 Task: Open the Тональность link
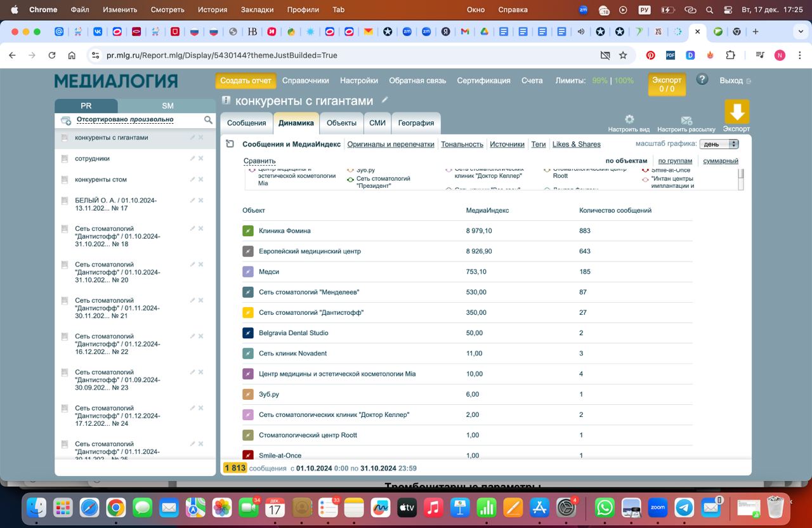click(x=462, y=145)
